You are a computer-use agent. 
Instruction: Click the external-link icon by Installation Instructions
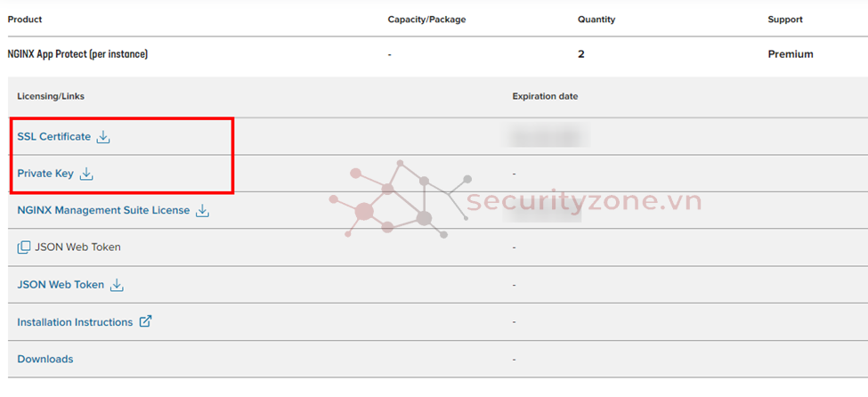[145, 321]
